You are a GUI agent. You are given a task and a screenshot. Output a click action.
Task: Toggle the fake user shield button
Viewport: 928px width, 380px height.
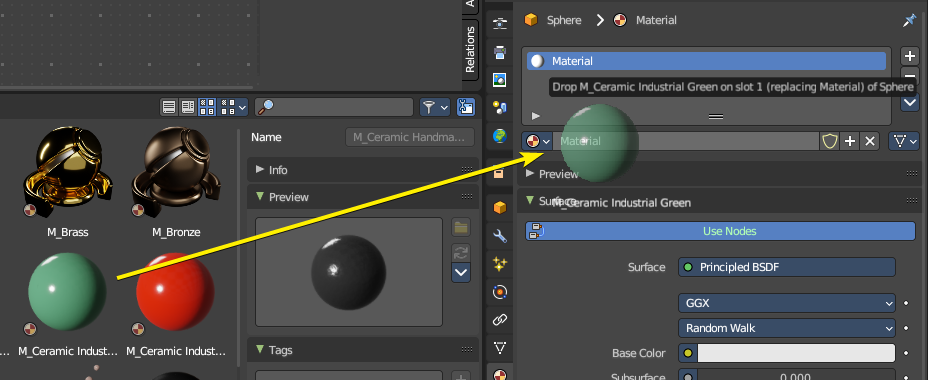(x=830, y=141)
